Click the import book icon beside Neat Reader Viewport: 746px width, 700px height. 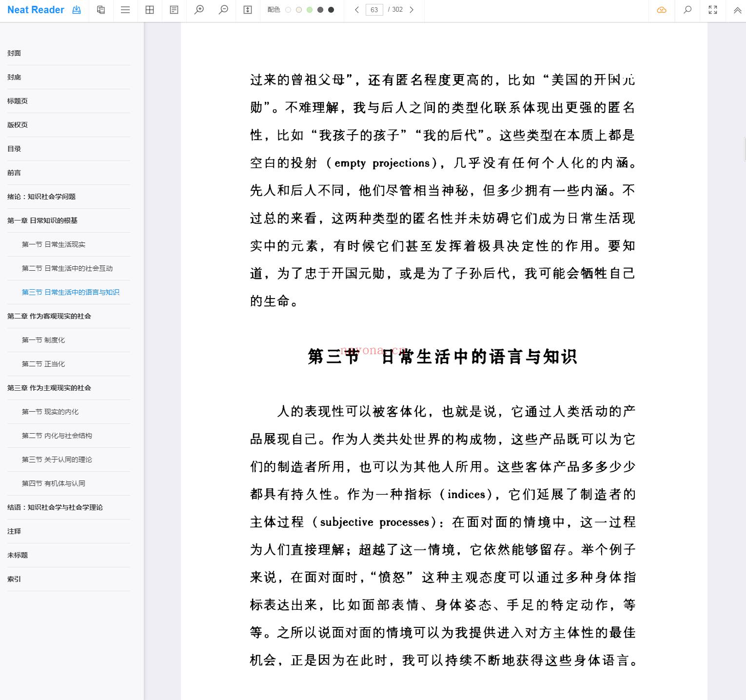[x=77, y=10]
